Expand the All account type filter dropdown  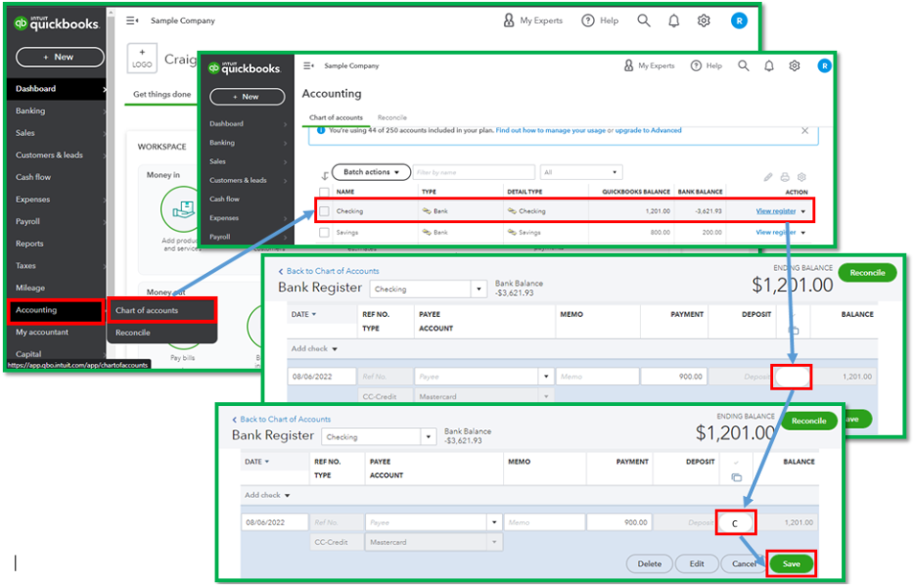(x=575, y=172)
